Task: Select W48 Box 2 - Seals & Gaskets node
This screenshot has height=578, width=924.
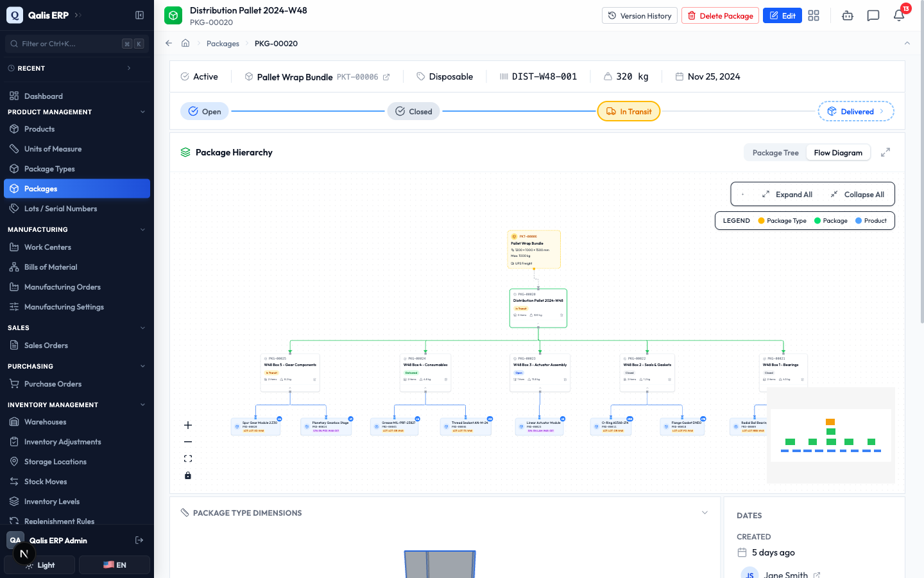Action: point(647,372)
